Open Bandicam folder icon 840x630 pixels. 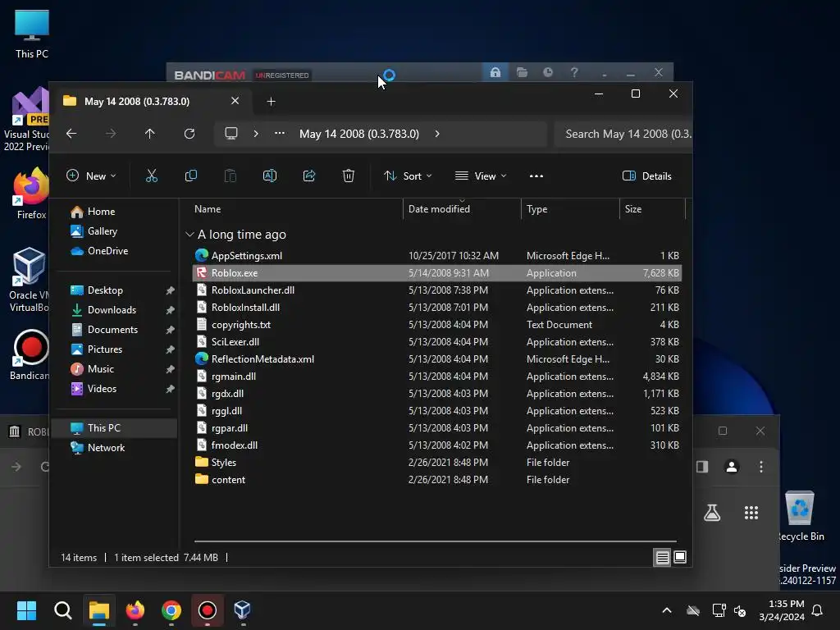pyautogui.click(x=522, y=72)
